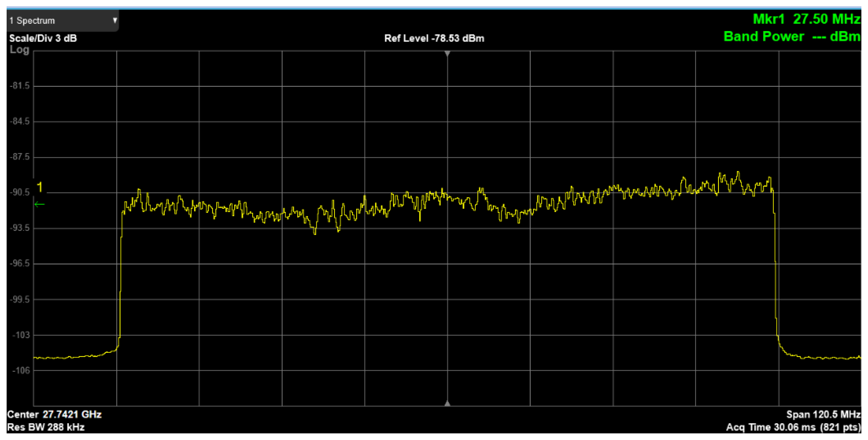Edit the Ref Level -78.53 dBm value
868x440 pixels.
click(x=434, y=38)
